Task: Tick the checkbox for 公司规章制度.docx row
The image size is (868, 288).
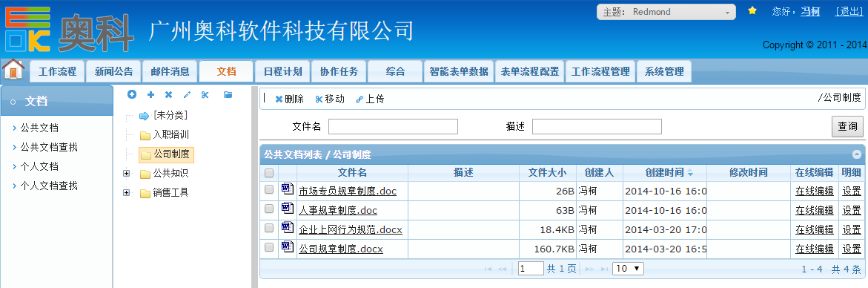Action: [269, 247]
